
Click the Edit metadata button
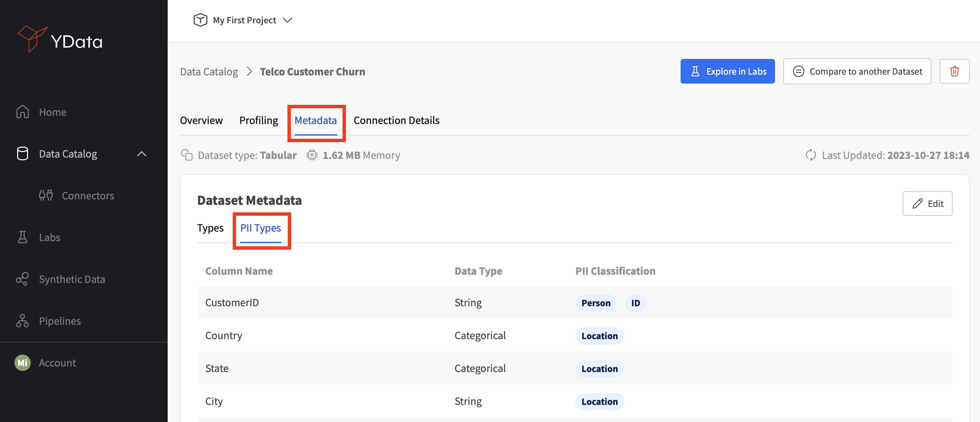pos(928,202)
